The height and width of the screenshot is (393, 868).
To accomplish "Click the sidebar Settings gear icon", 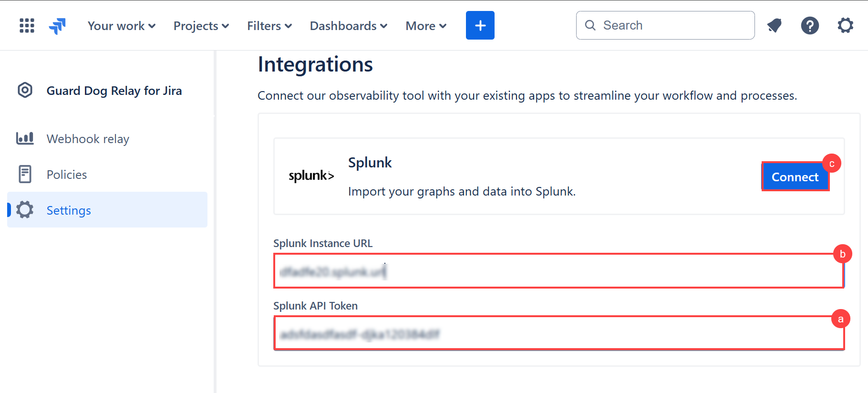I will point(25,210).
